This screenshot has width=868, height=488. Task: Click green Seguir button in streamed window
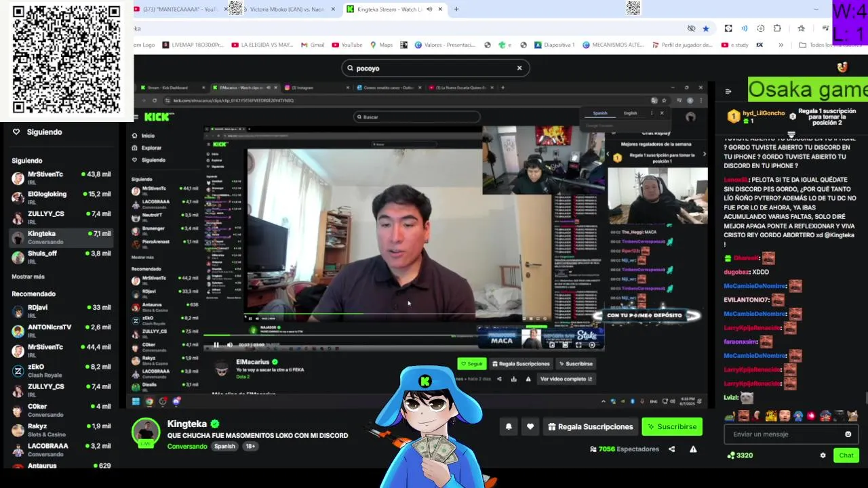[472, 364]
